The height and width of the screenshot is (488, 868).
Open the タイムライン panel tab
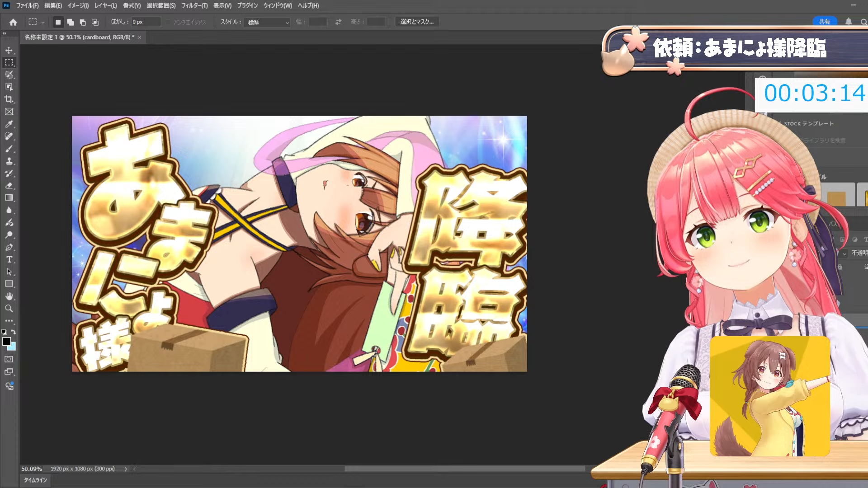35,480
